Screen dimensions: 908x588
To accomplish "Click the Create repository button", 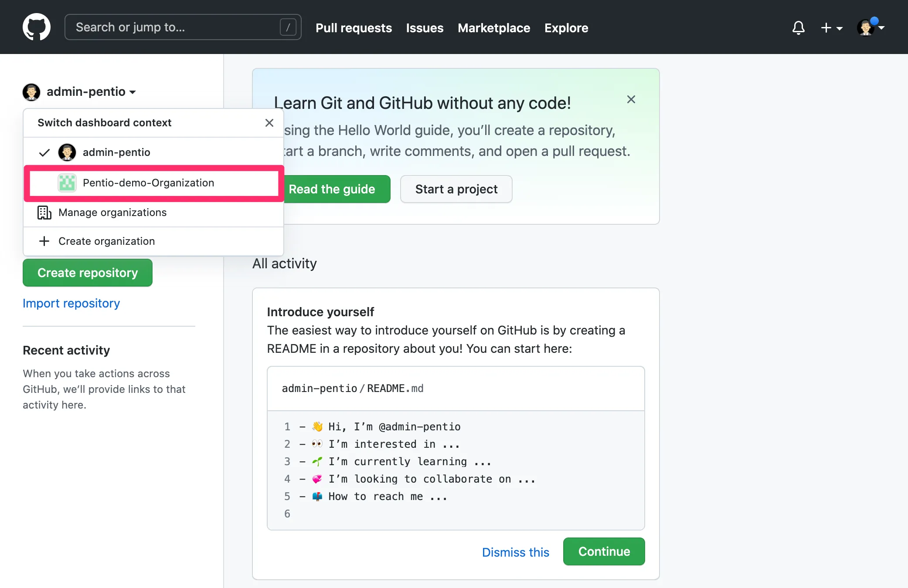I will [88, 273].
